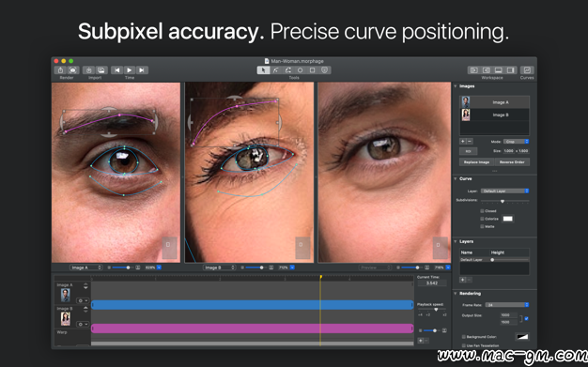
Task: Jump to the start of timeline
Action: tap(117, 70)
